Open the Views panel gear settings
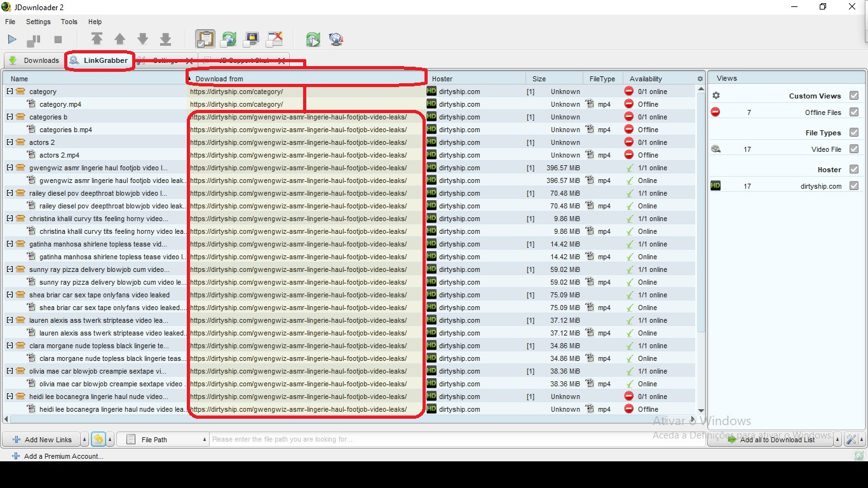868x488 pixels. pos(716,95)
